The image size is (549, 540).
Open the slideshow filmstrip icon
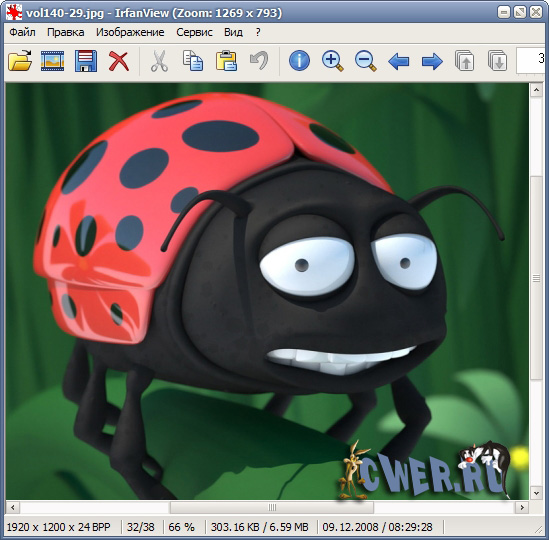pos(53,61)
